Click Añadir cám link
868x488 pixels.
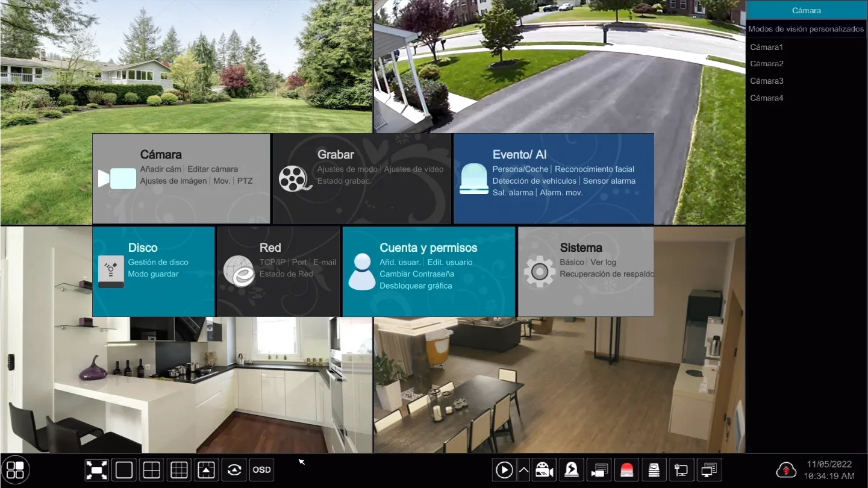161,169
